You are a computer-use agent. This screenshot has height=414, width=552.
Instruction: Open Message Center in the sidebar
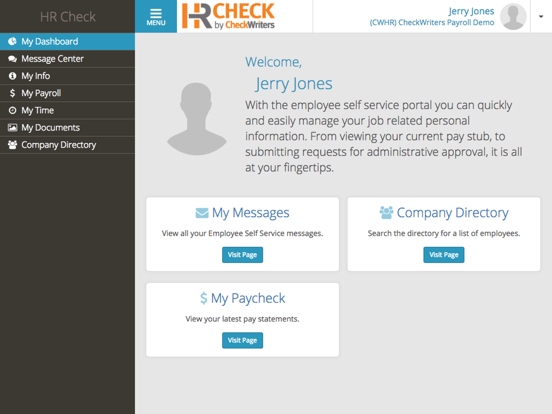[x=67, y=59]
